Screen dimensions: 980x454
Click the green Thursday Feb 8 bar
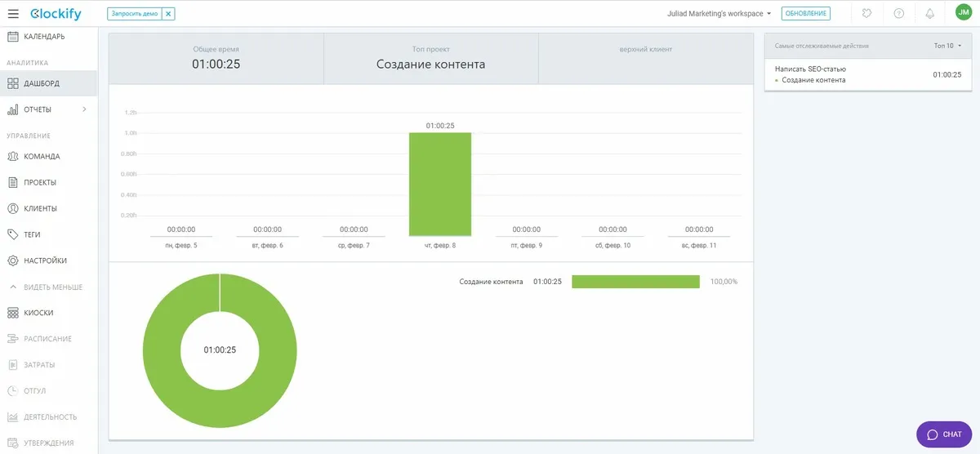pyautogui.click(x=440, y=184)
